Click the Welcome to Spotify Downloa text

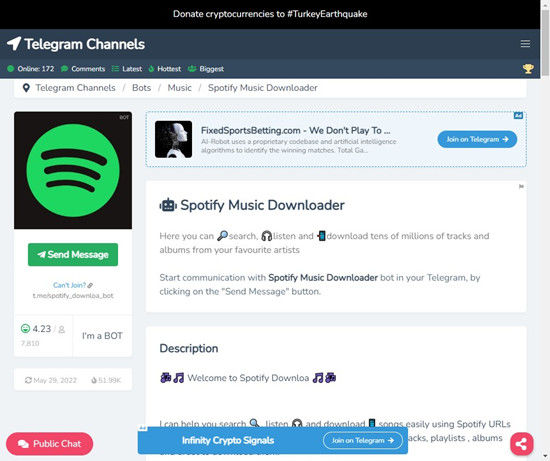(x=248, y=378)
